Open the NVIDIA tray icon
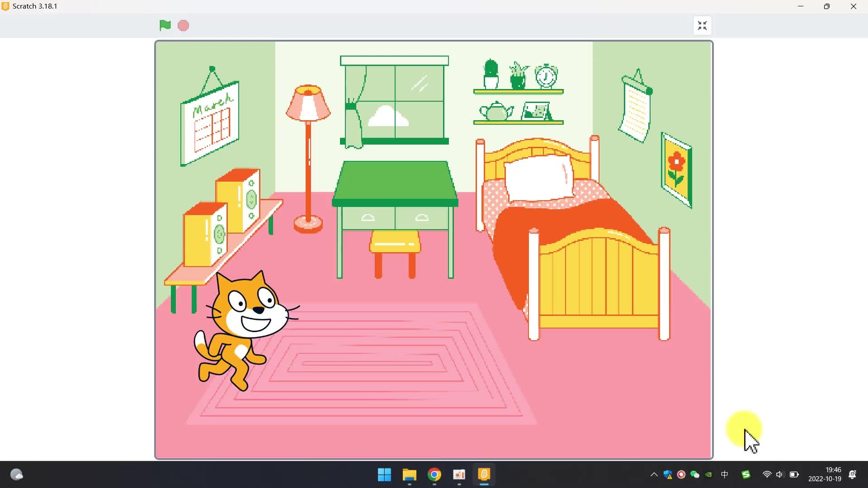Image resolution: width=868 pixels, height=488 pixels. (x=708, y=474)
